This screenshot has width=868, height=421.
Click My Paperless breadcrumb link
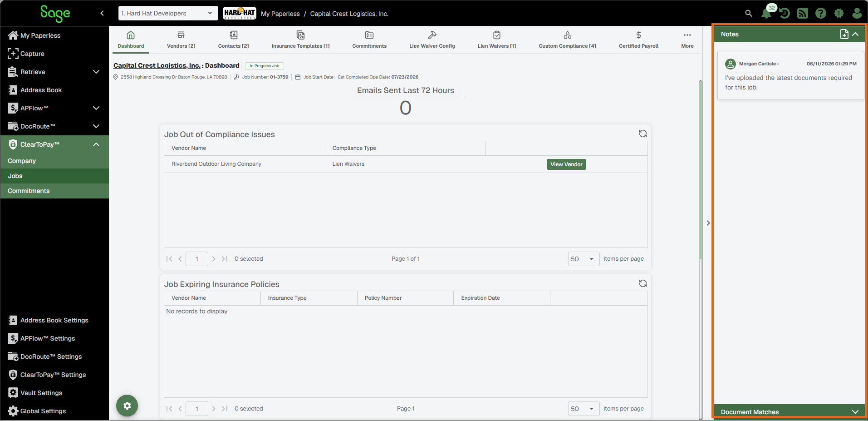point(280,14)
